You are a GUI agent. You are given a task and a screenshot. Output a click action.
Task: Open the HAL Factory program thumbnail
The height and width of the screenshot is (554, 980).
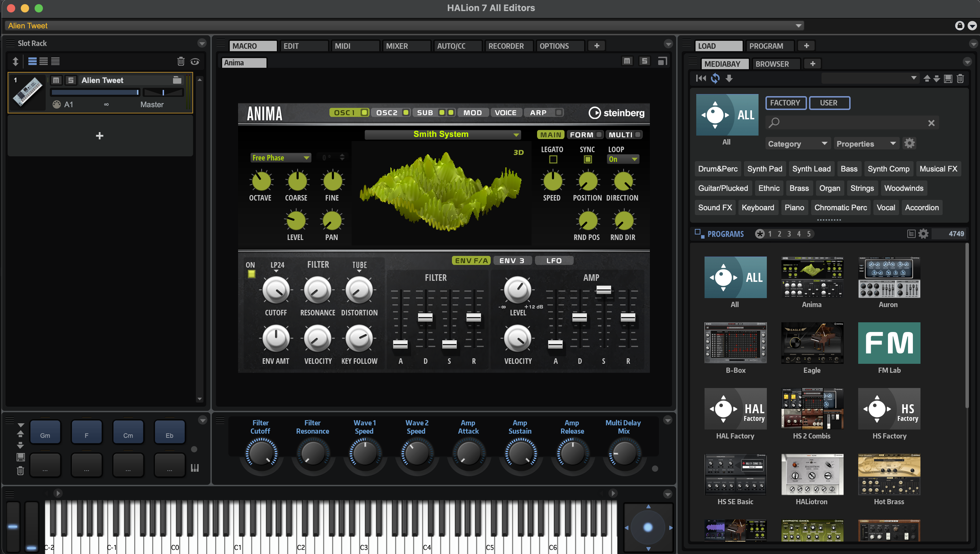click(x=735, y=409)
